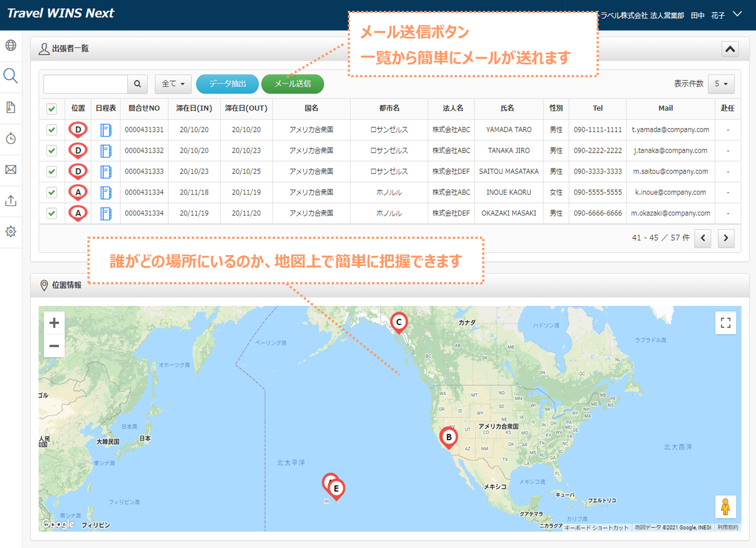The image size is (756, 548).
Task: Zoom out on the map with minus button
Action: [x=54, y=346]
